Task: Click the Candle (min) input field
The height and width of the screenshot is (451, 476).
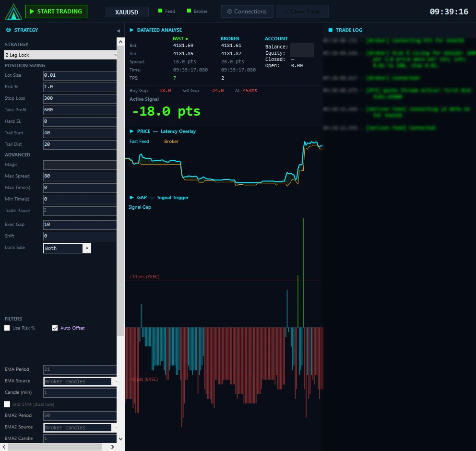Action: click(80, 393)
